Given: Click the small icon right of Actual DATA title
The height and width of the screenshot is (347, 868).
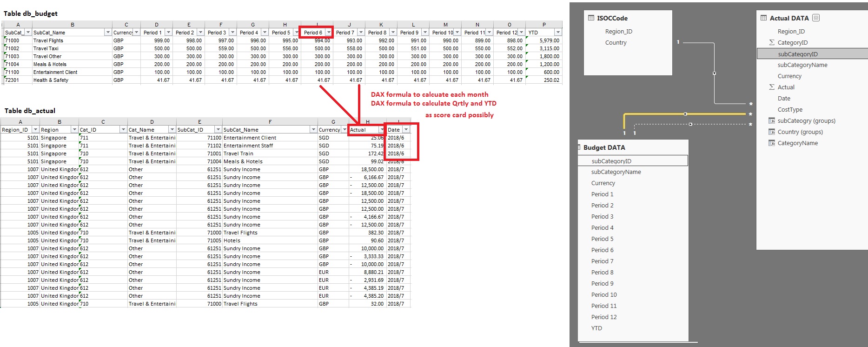Looking at the screenshot, I should click(x=816, y=18).
